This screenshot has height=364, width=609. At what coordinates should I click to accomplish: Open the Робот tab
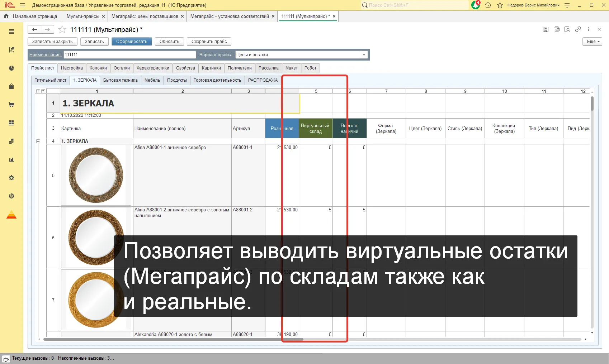pos(310,68)
